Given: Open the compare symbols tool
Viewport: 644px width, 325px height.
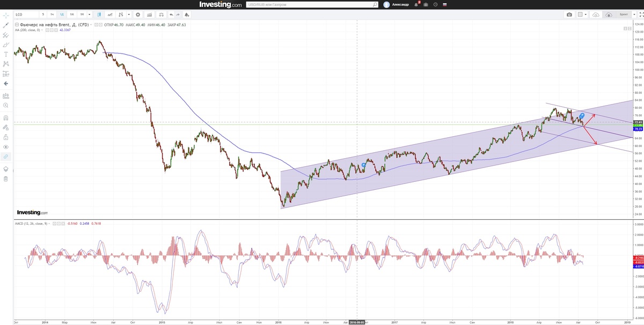Looking at the screenshot, I should coord(149,14).
